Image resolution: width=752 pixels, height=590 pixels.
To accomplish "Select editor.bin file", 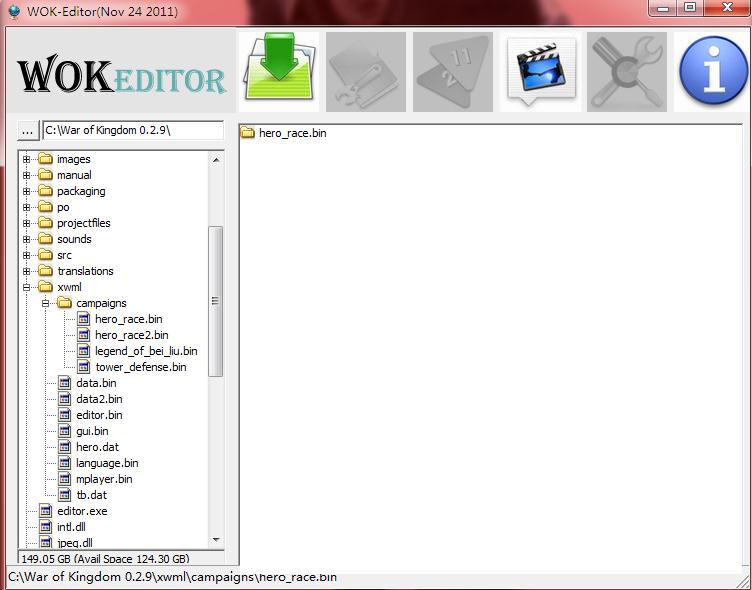I will (99, 415).
